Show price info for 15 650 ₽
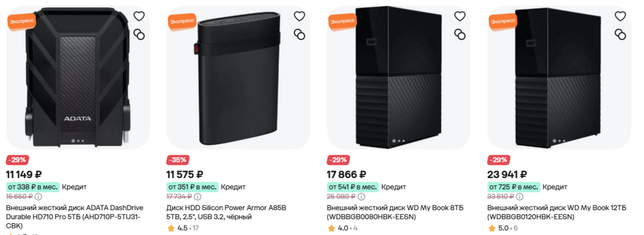Viewport: 644px width, 235px height. (38, 197)
